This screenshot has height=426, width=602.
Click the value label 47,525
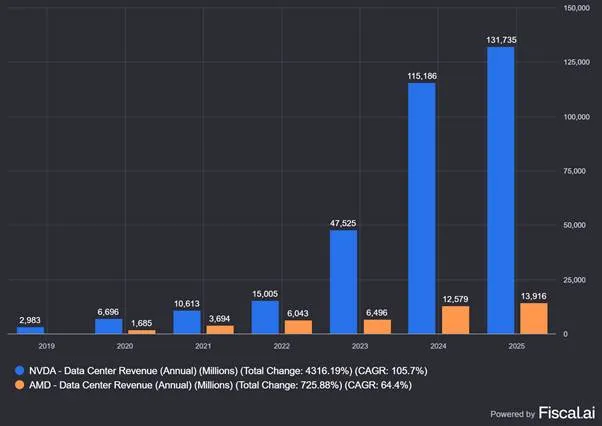point(343,223)
